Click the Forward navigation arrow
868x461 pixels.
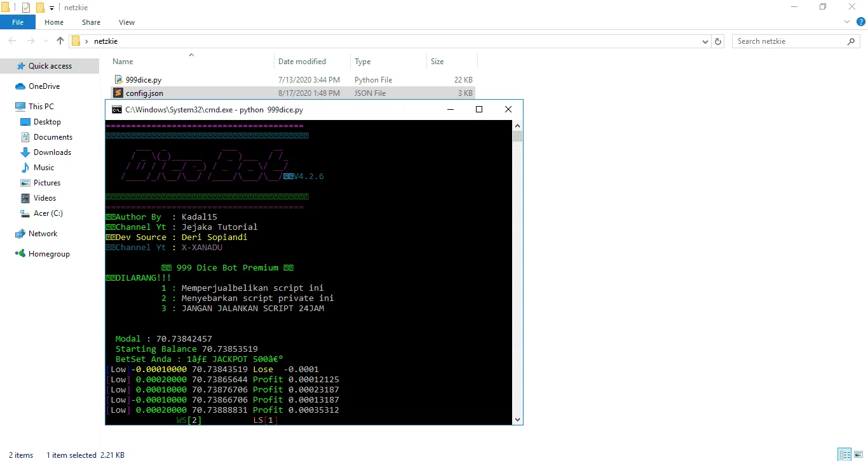[x=31, y=41]
